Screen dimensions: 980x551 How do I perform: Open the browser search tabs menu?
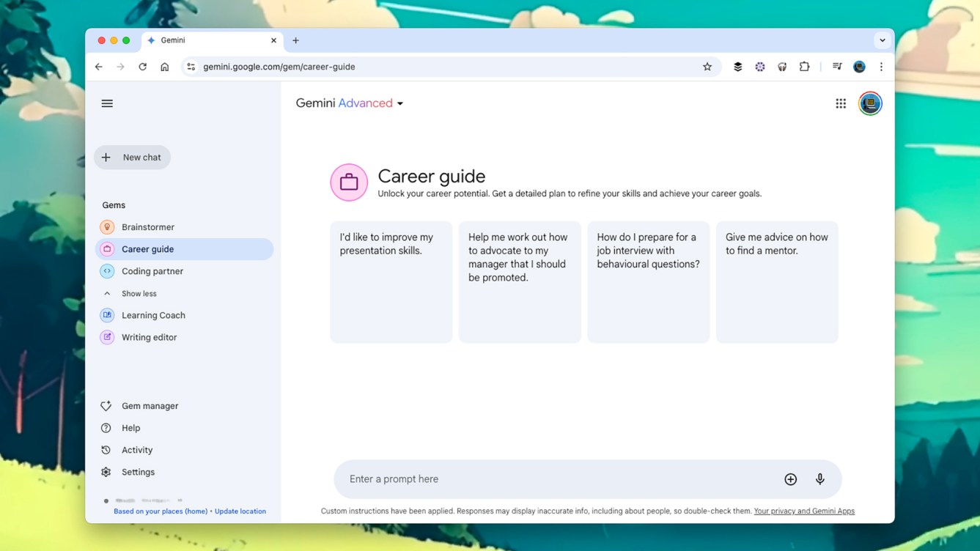883,40
